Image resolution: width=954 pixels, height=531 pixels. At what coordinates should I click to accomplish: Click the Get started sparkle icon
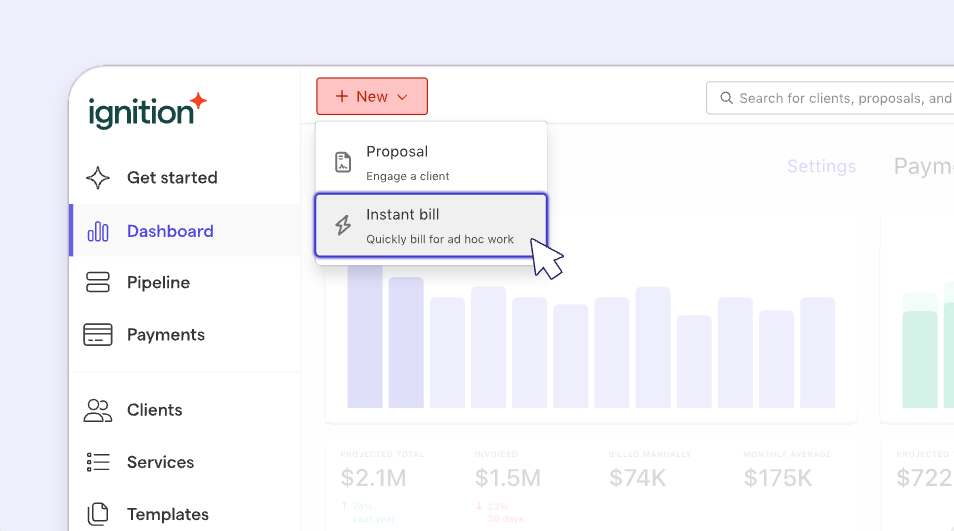click(x=98, y=178)
